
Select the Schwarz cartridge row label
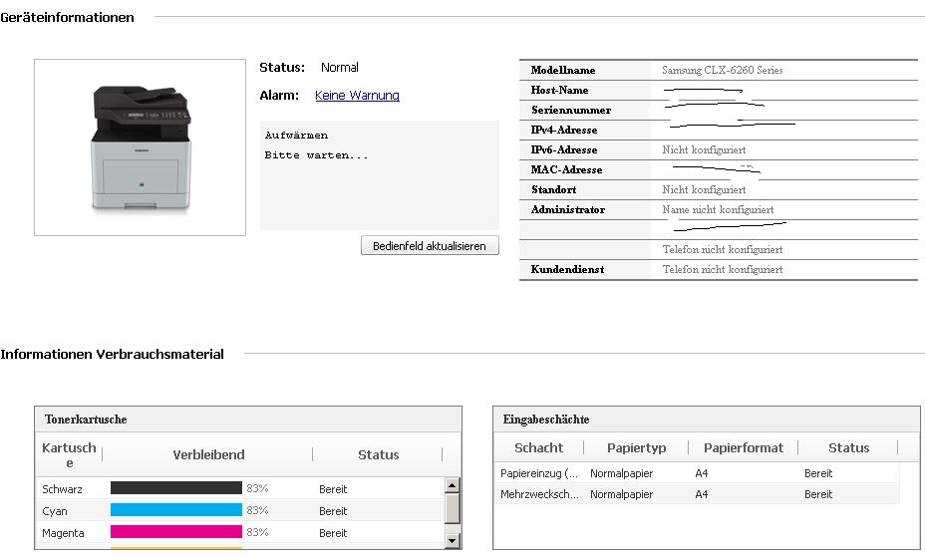pyautogui.click(x=62, y=489)
